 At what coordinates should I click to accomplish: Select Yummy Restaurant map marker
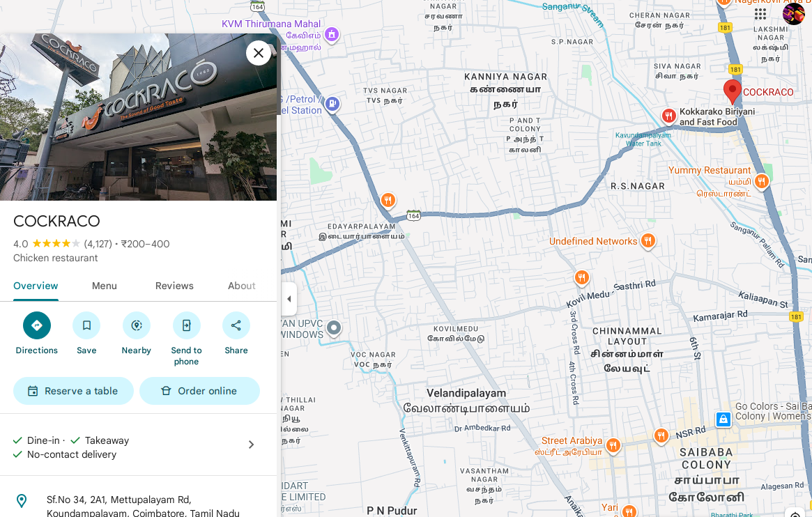(x=761, y=181)
